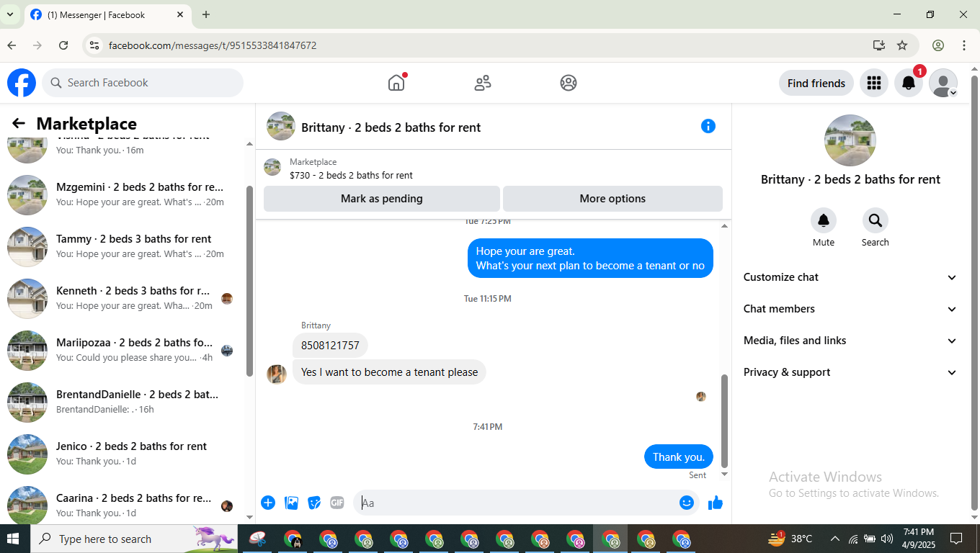Click the 'Yes I want to become a tenant please' message

pos(390,372)
